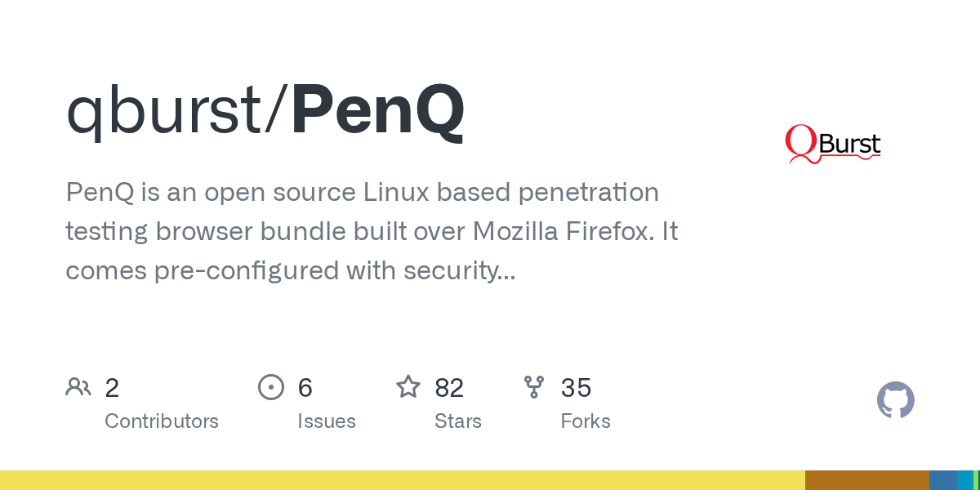Open the Forks label
980x490 pixels.
[x=586, y=421]
